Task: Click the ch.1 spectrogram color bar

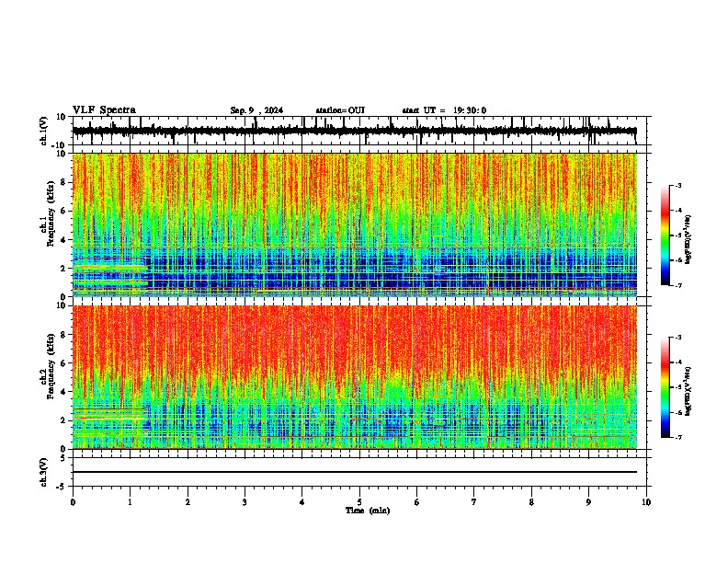Action: tap(665, 236)
